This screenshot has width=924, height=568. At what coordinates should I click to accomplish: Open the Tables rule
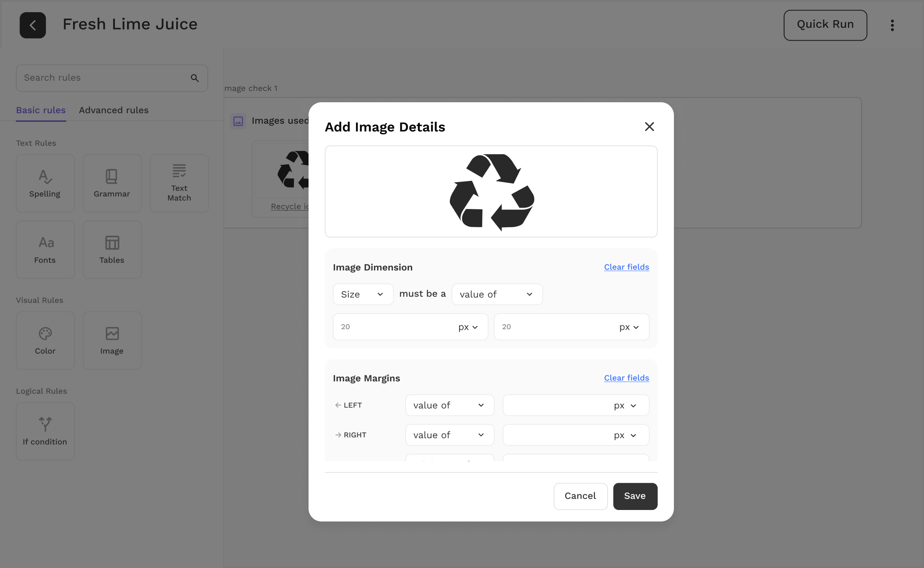[x=112, y=249]
